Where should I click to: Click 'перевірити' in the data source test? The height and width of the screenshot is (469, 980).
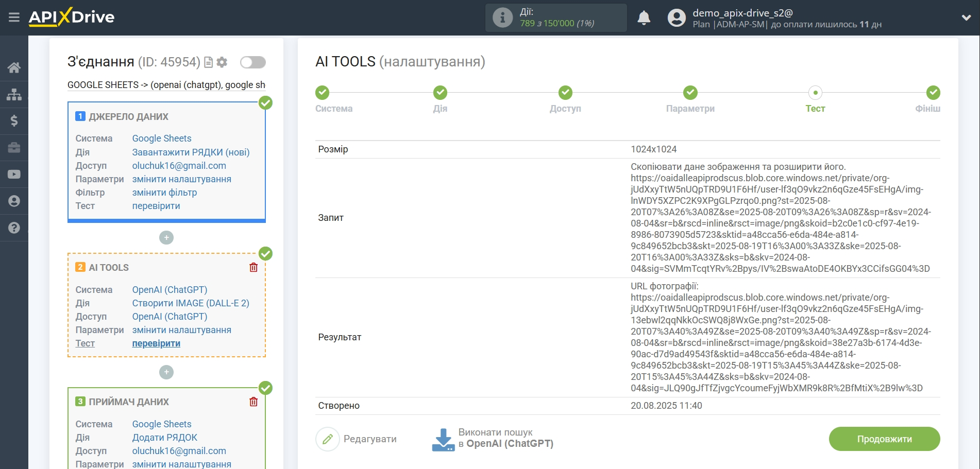coord(156,206)
